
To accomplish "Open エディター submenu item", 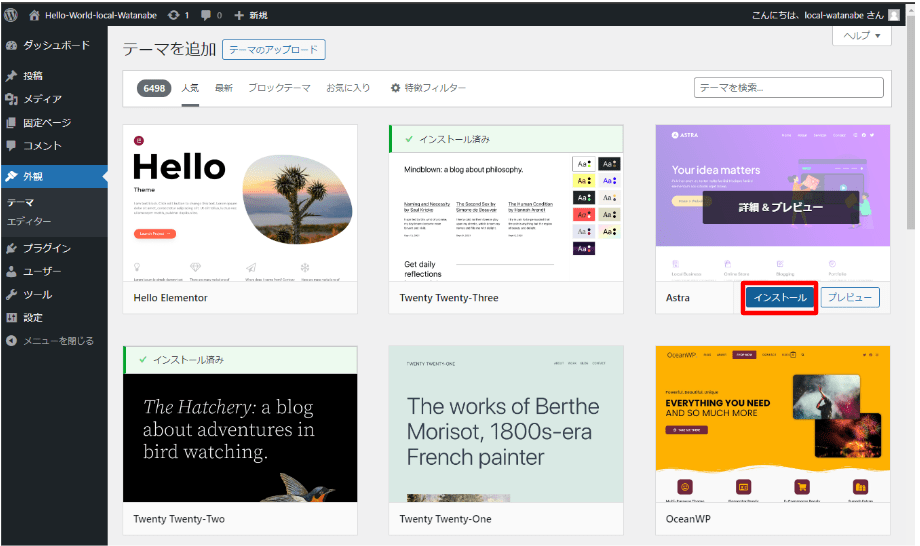I will (x=29, y=221).
